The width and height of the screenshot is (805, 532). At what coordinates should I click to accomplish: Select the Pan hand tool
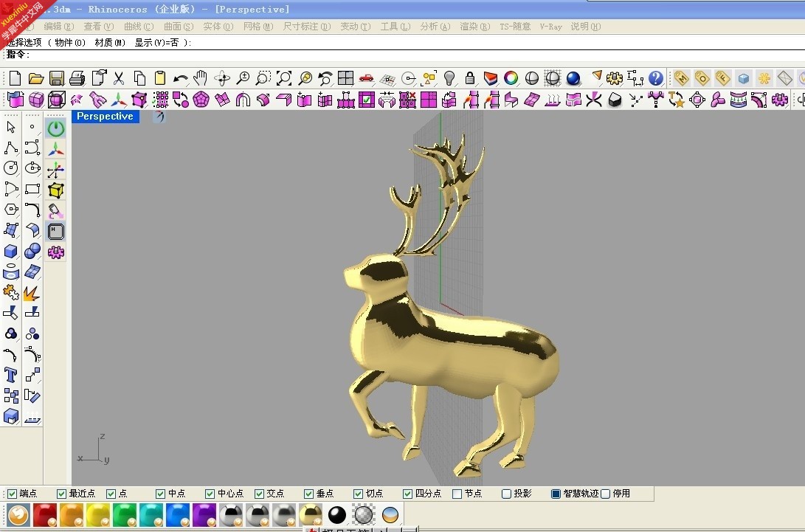[200, 78]
